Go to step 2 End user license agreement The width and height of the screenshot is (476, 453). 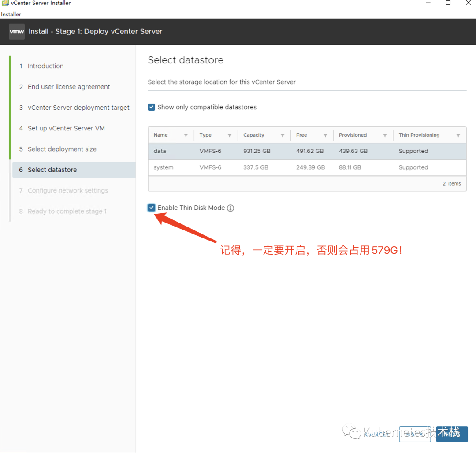point(69,87)
